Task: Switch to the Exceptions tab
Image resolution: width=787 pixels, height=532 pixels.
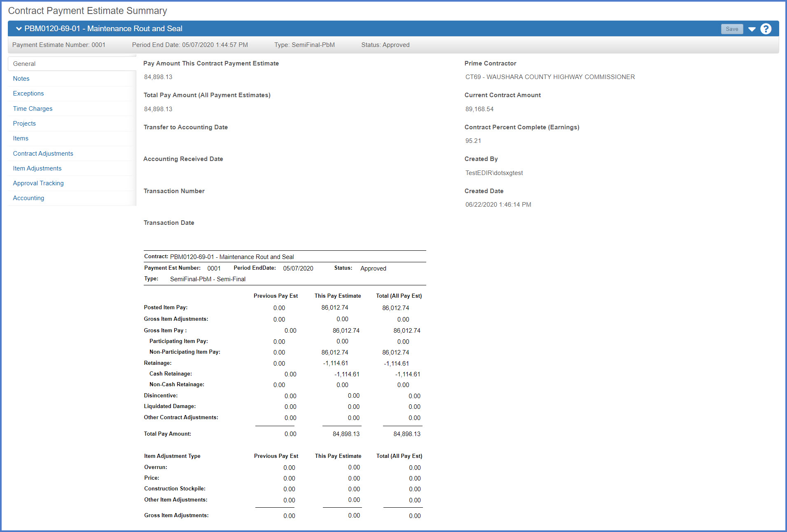Action: [x=28, y=93]
